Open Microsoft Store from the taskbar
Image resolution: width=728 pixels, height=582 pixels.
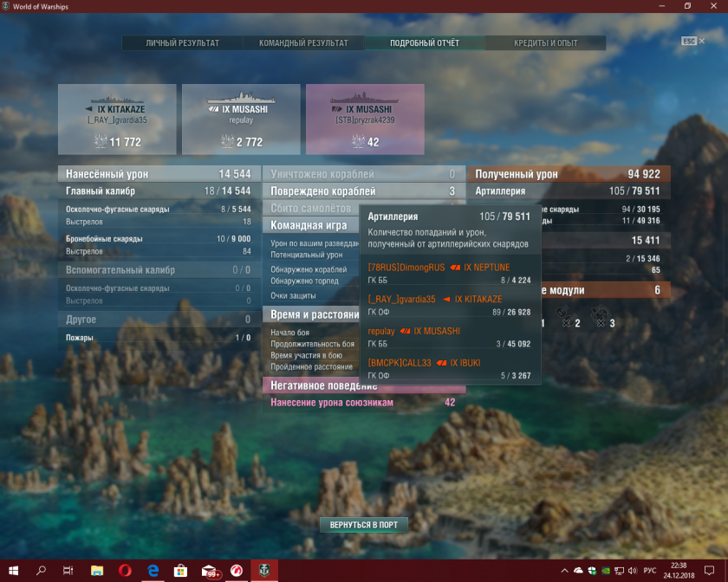click(x=180, y=571)
